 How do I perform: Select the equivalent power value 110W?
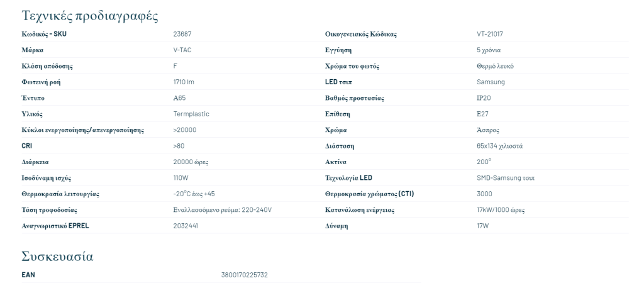[181, 178]
